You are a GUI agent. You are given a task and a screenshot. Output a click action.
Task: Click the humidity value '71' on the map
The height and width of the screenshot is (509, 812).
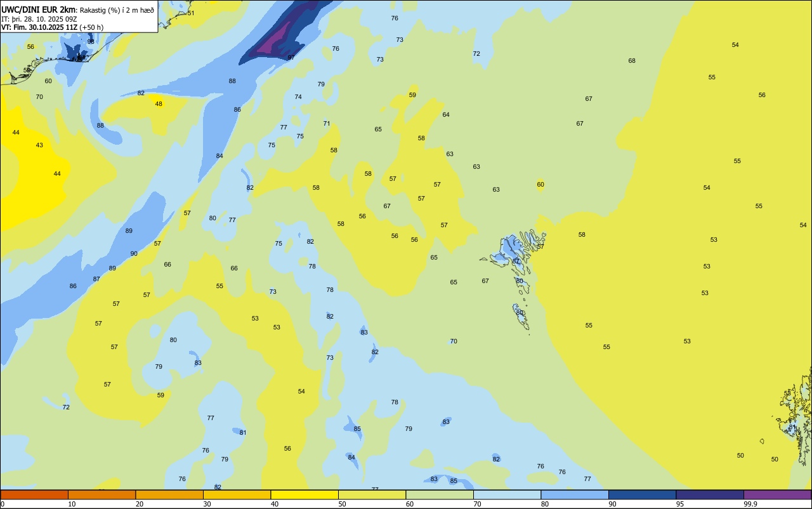pyautogui.click(x=327, y=123)
